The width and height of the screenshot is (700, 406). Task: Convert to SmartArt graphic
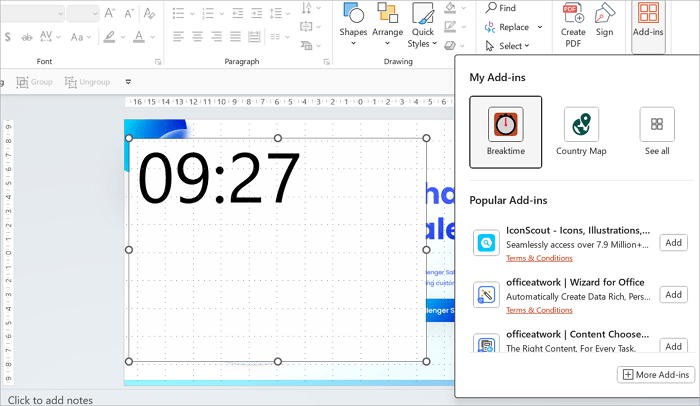(x=311, y=46)
